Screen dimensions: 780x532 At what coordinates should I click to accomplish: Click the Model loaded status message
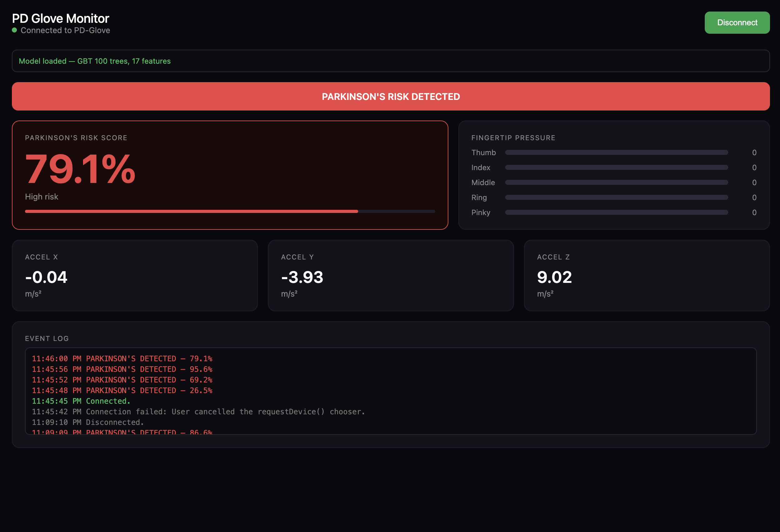tap(95, 61)
